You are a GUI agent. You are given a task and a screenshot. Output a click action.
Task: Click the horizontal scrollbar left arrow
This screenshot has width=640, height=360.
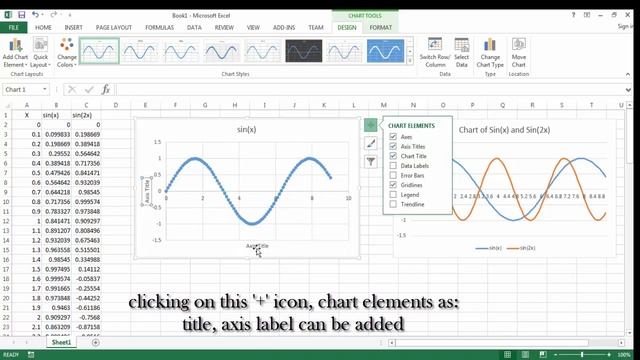(x=391, y=342)
